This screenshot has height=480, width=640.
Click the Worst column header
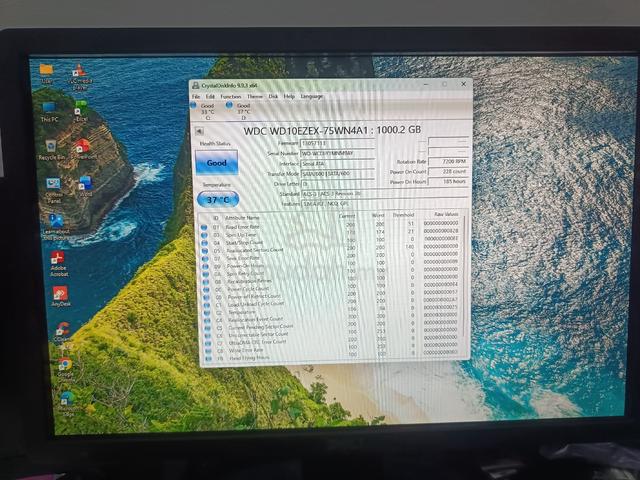click(378, 215)
